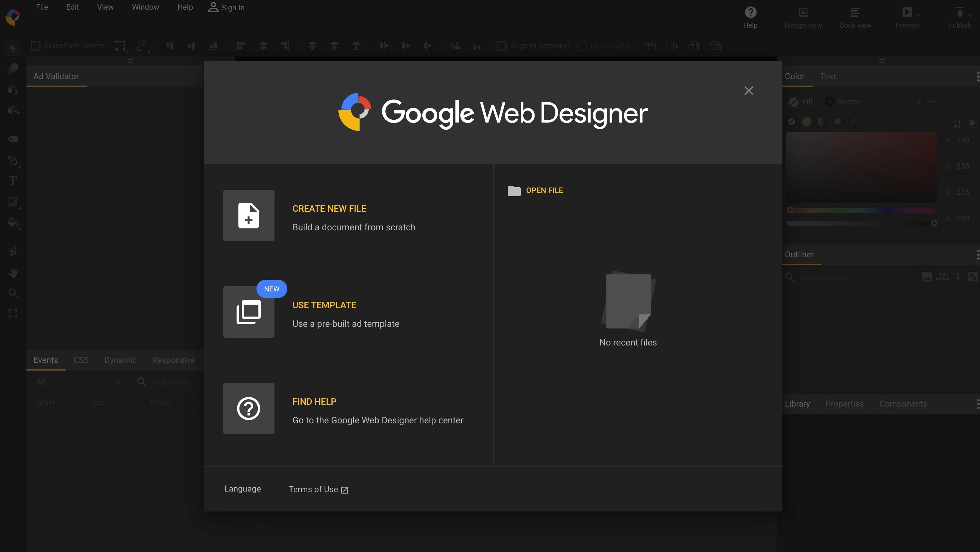Enable the Transform control checkbox

[x=35, y=46]
